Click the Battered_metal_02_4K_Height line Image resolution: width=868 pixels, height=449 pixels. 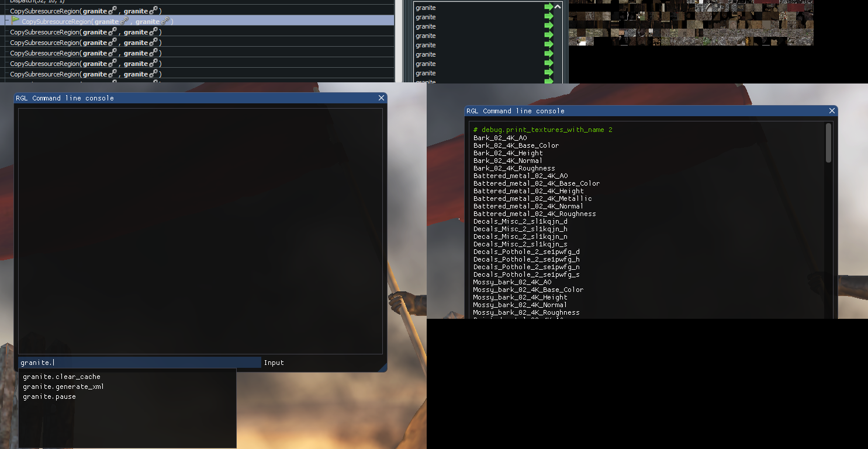(x=528, y=191)
